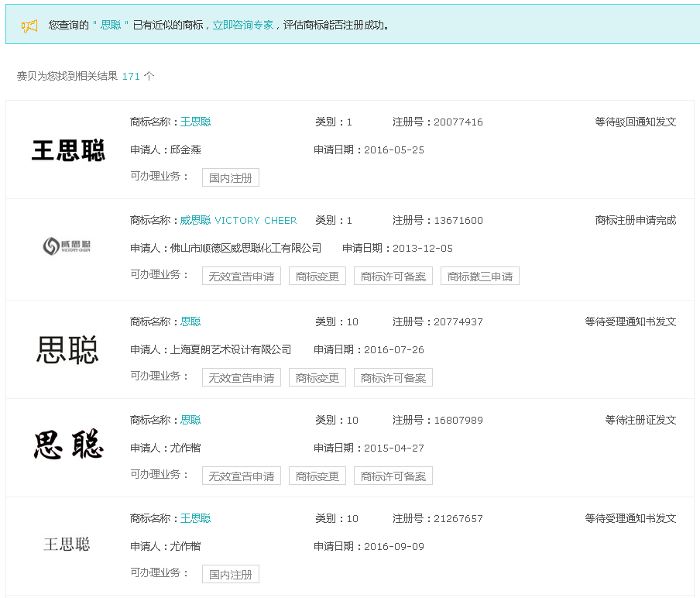Click registration number 16807989
The width and height of the screenshot is (700, 598).
(458, 420)
